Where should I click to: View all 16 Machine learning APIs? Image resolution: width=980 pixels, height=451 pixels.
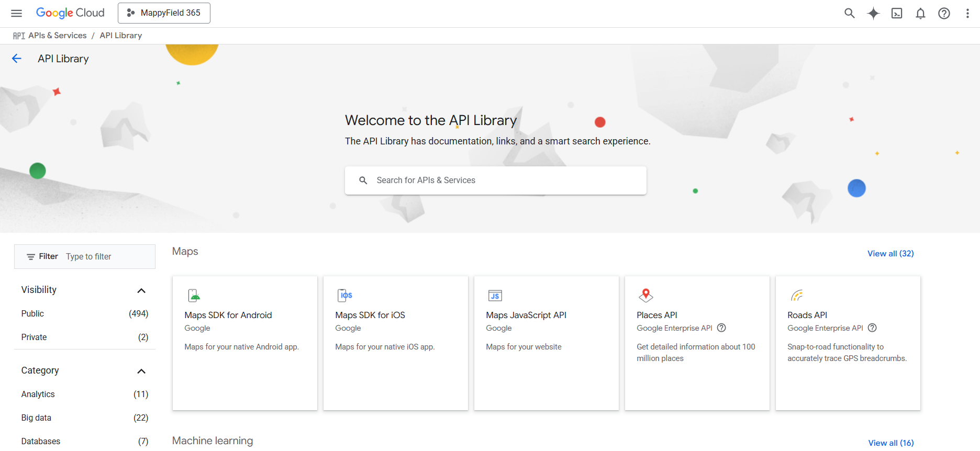coord(891,443)
